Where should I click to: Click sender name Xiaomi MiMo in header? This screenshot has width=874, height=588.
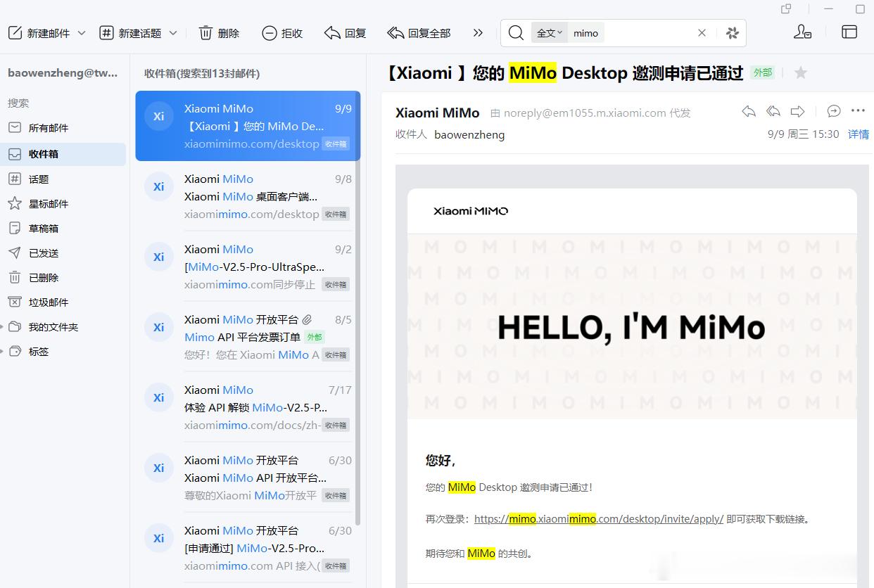[437, 113]
